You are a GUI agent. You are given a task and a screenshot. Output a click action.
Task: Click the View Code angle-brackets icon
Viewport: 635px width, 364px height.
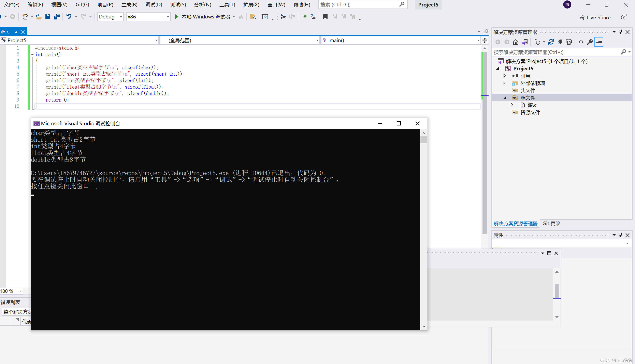[581, 42]
